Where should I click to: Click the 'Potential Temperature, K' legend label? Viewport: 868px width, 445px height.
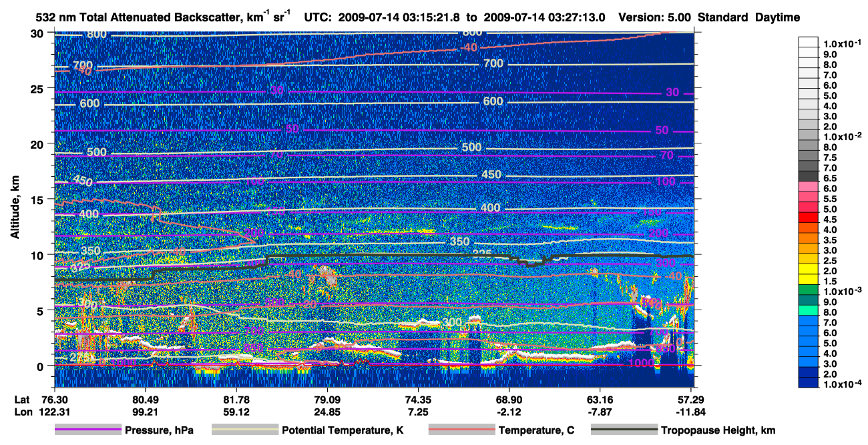[x=343, y=430]
